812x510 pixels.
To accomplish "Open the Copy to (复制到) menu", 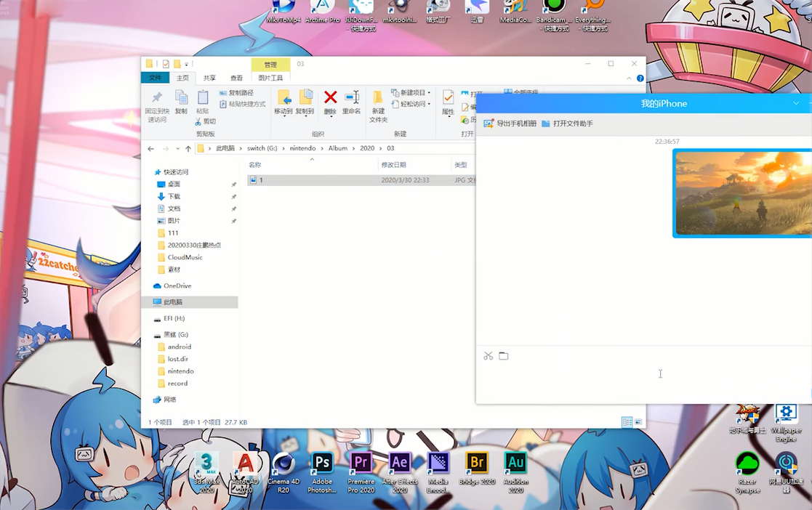I will tap(305, 102).
